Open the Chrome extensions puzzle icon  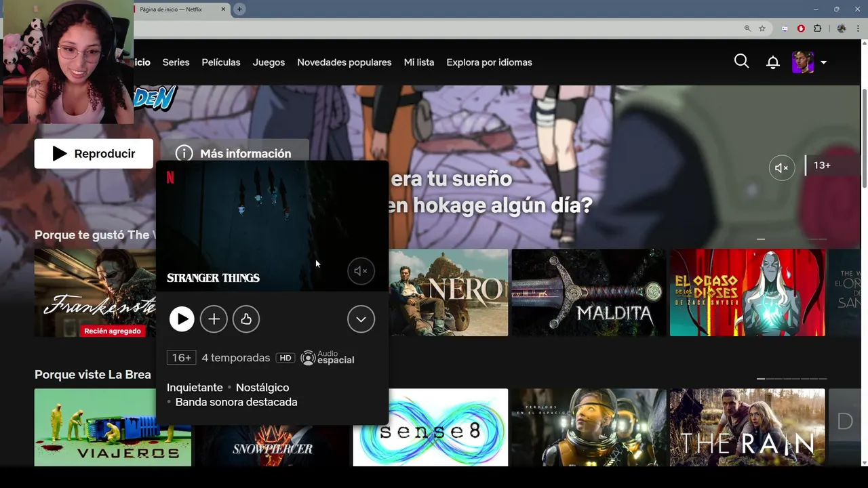[817, 28]
